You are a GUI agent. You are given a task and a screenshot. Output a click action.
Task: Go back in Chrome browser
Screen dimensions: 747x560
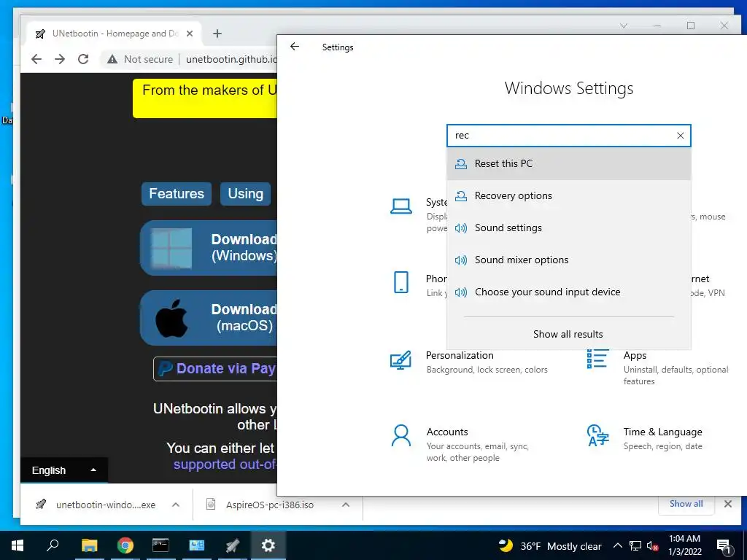coord(36,59)
